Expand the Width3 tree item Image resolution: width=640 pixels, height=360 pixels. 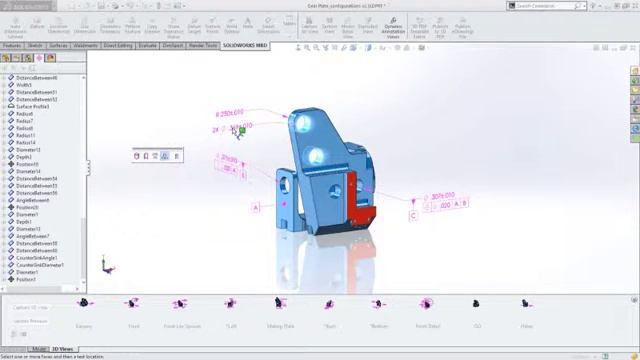pos(4,85)
